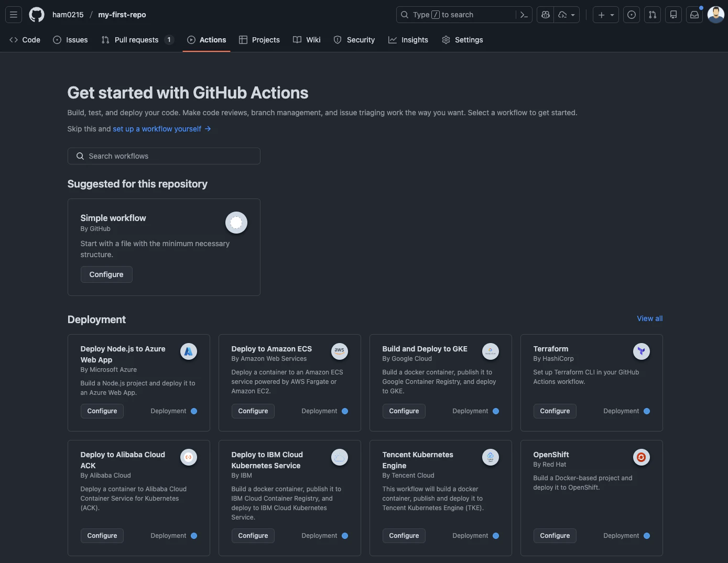Viewport: 728px width, 563px height.
Task: Open the Copilot chat icon
Action: [x=546, y=15]
